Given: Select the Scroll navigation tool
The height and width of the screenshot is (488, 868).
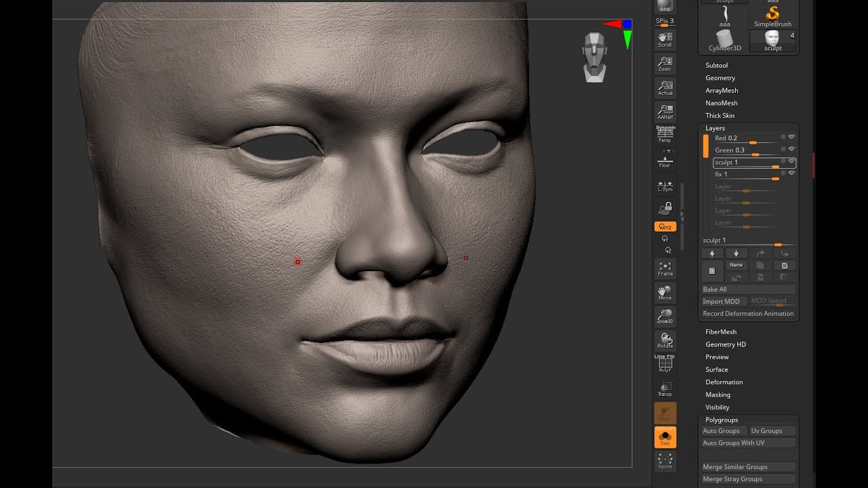Looking at the screenshot, I should (x=665, y=39).
